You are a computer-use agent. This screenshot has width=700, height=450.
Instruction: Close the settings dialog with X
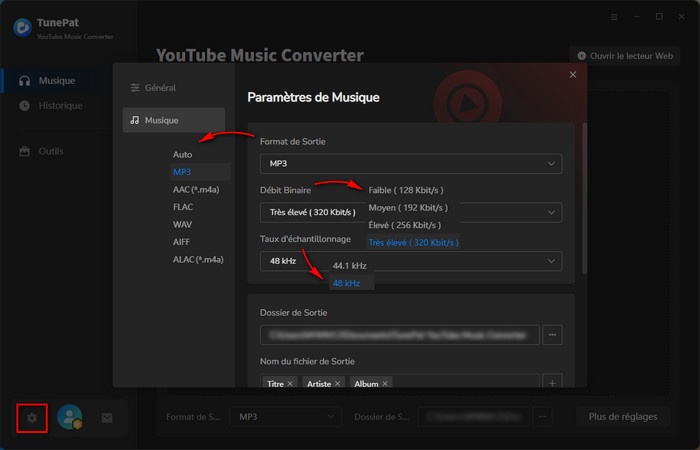click(x=573, y=75)
